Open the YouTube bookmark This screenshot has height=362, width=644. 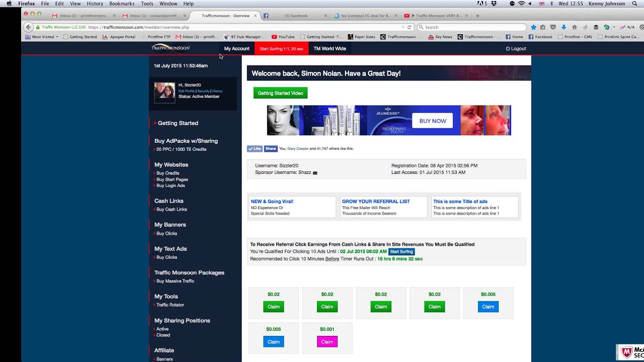click(x=283, y=37)
